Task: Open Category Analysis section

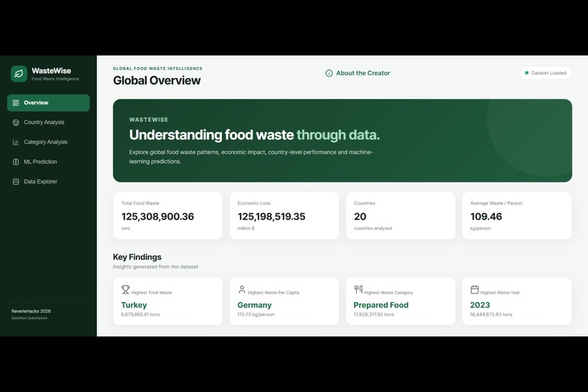Action: point(48,142)
